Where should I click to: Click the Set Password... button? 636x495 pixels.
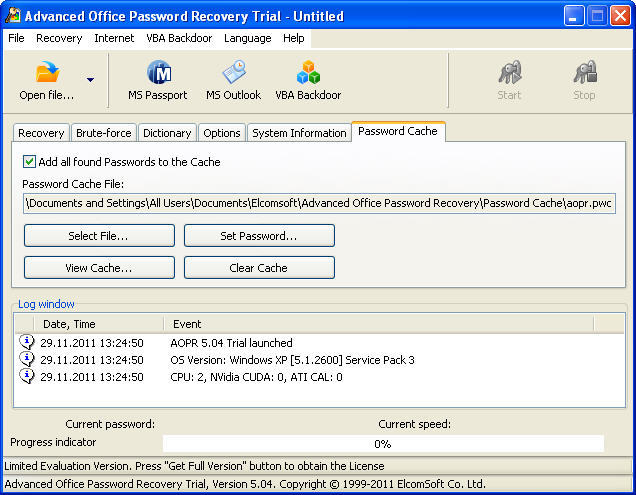(x=259, y=236)
